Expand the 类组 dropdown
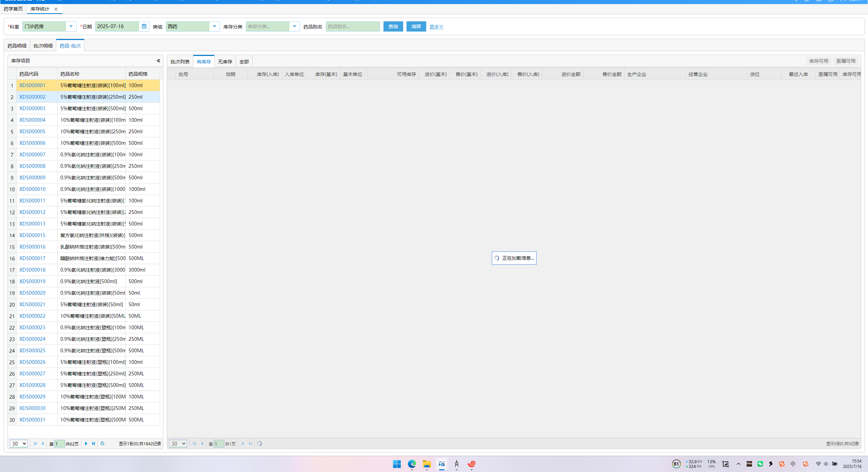The width and height of the screenshot is (868, 472). click(214, 26)
